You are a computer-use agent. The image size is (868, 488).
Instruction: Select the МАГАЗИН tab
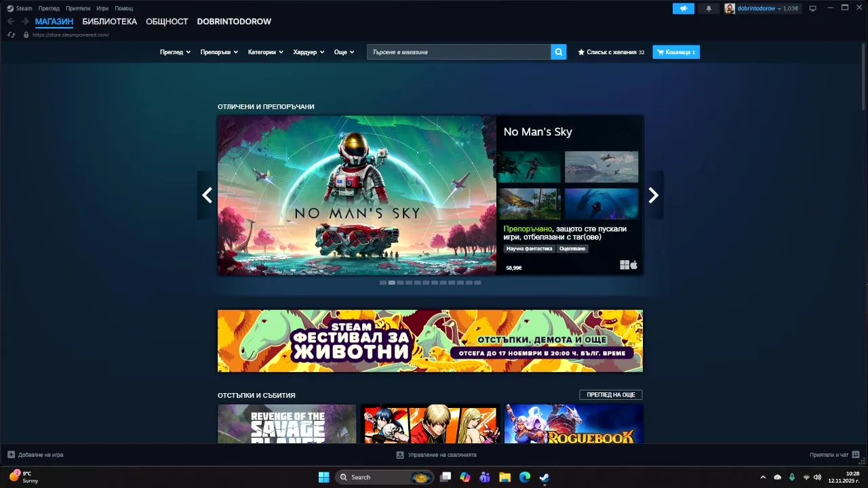click(54, 22)
